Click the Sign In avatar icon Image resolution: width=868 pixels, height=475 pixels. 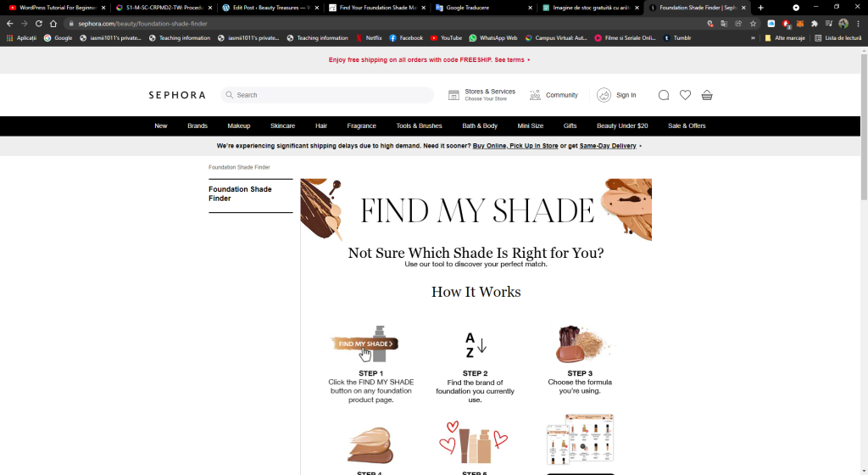(604, 95)
